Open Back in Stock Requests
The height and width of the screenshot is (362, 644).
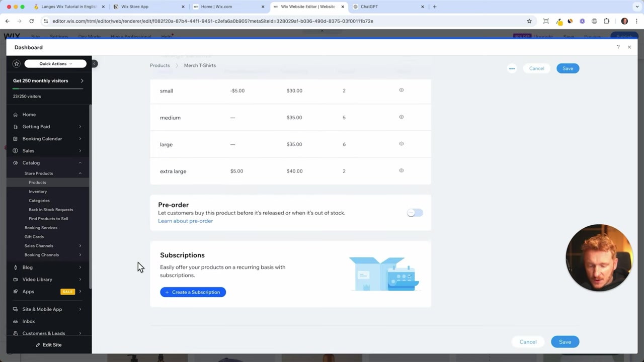[51, 210]
